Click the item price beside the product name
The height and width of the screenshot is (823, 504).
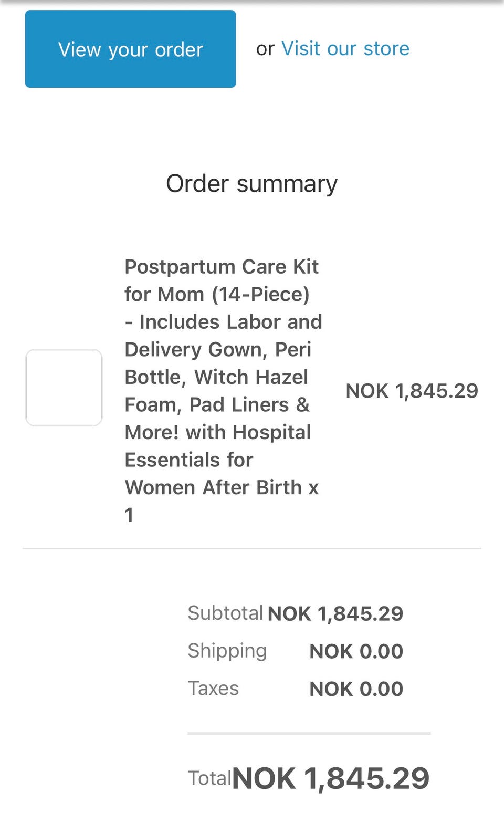tap(412, 391)
